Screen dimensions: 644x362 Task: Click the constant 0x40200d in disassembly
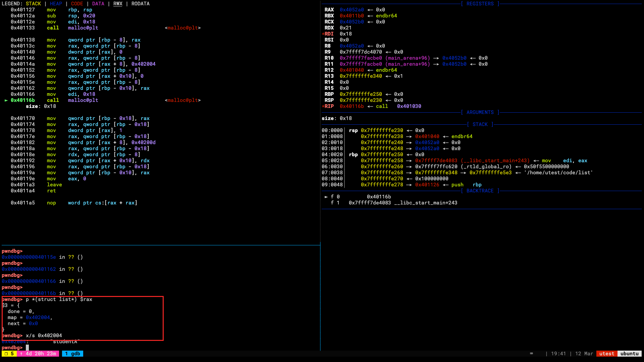click(x=144, y=142)
